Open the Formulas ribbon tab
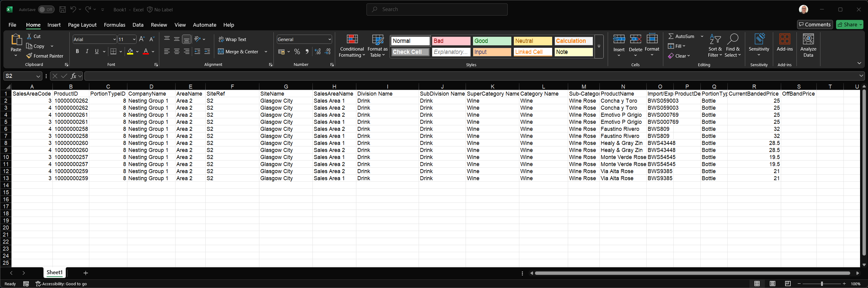The image size is (868, 288). (114, 25)
